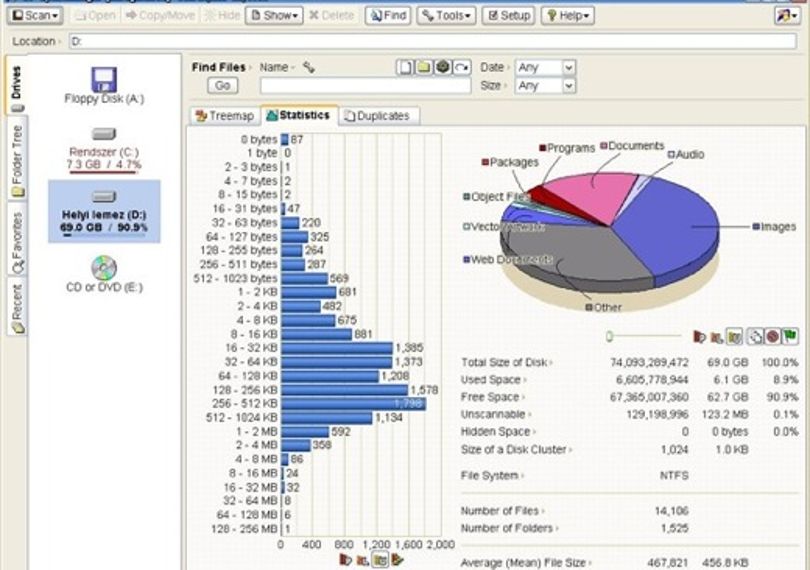Click the red circle icon beside pie chart
This screenshot has width=810, height=570.
772,336
